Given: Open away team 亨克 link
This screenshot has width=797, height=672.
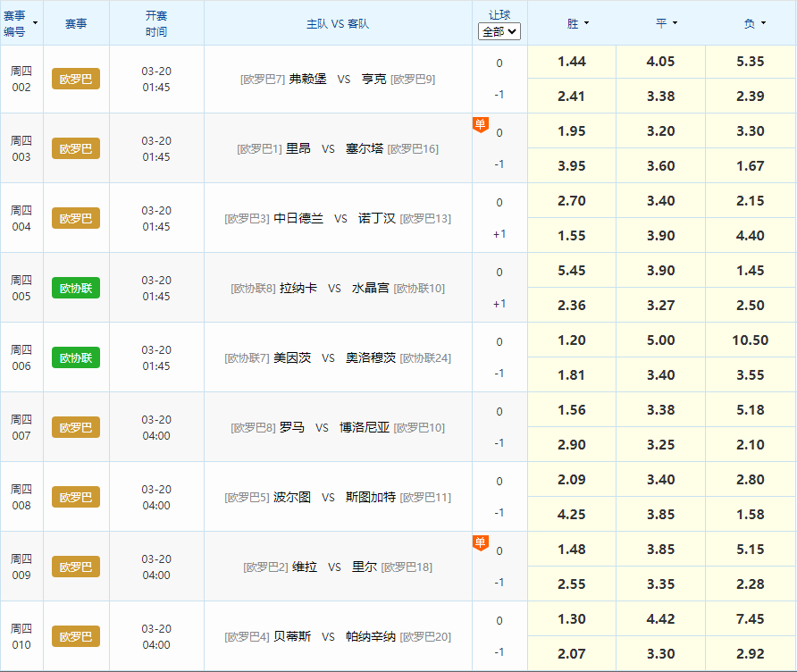Looking at the screenshot, I should point(374,79).
